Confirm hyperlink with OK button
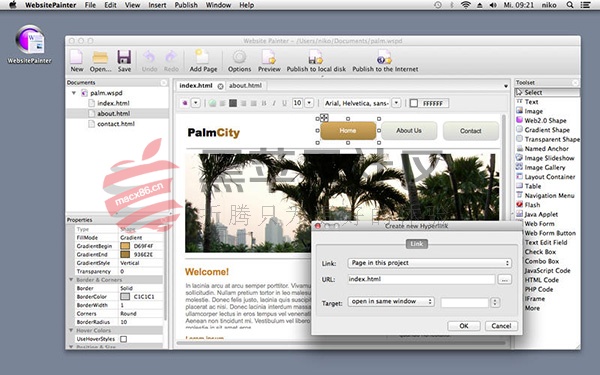The width and height of the screenshot is (600, 375). tap(464, 326)
